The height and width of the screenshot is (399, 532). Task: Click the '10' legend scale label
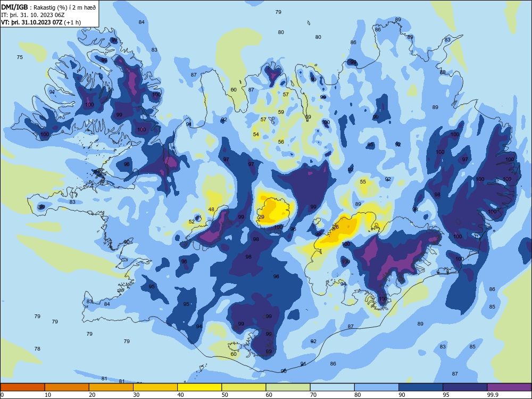click(48, 395)
